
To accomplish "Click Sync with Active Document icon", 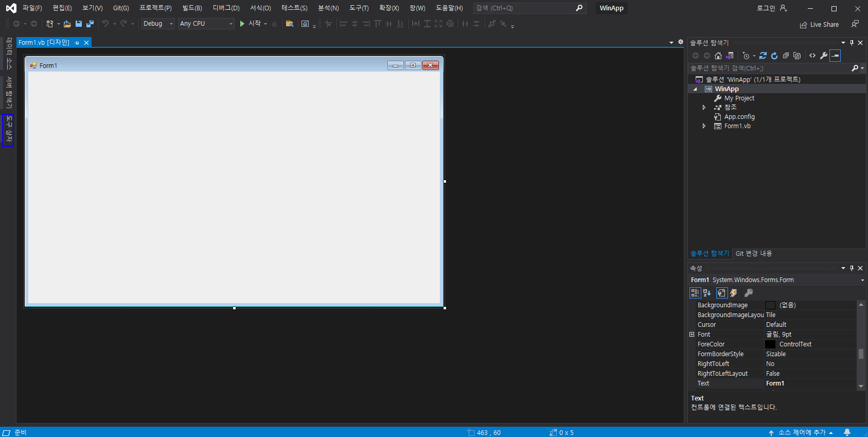I will [x=763, y=56].
